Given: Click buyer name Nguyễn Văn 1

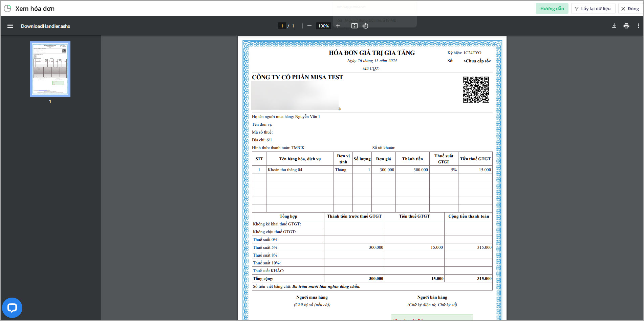Looking at the screenshot, I should tap(307, 117).
